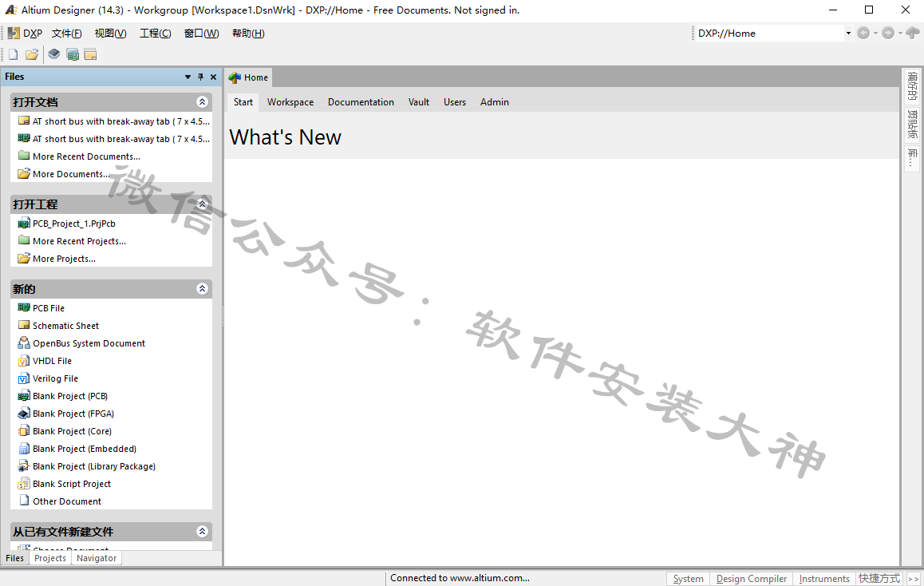Open the 帮助(H) menu
Viewport: 924px width, 586px height.
pyautogui.click(x=248, y=34)
